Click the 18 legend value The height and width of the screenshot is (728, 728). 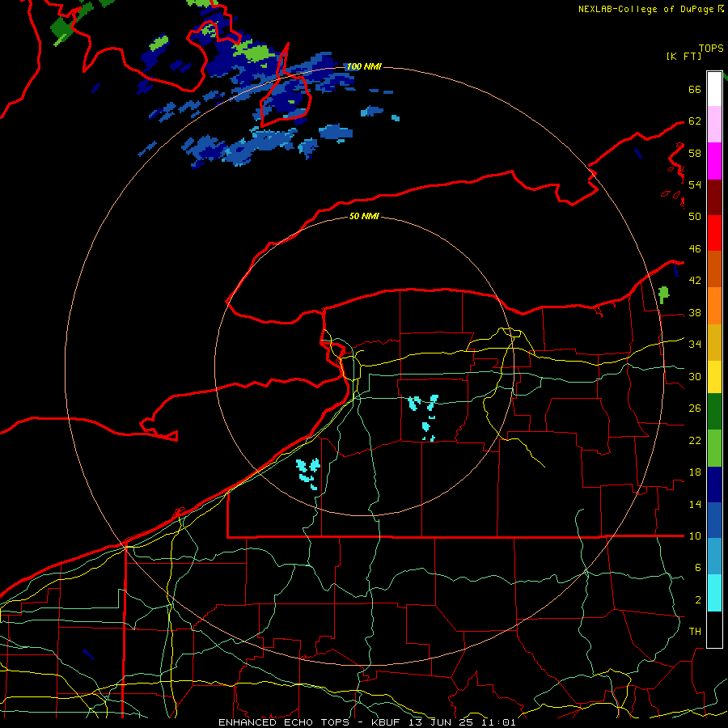pos(695,472)
